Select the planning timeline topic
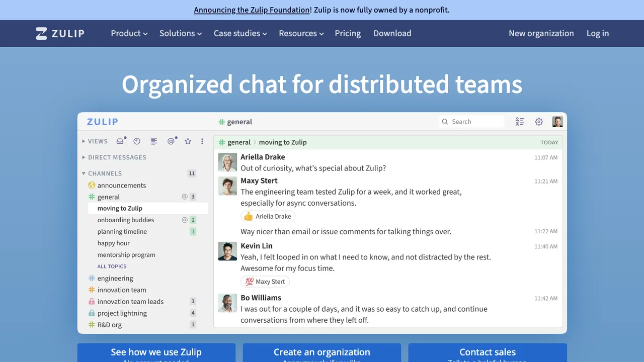Viewport: 644px width, 362px height. pos(122,232)
